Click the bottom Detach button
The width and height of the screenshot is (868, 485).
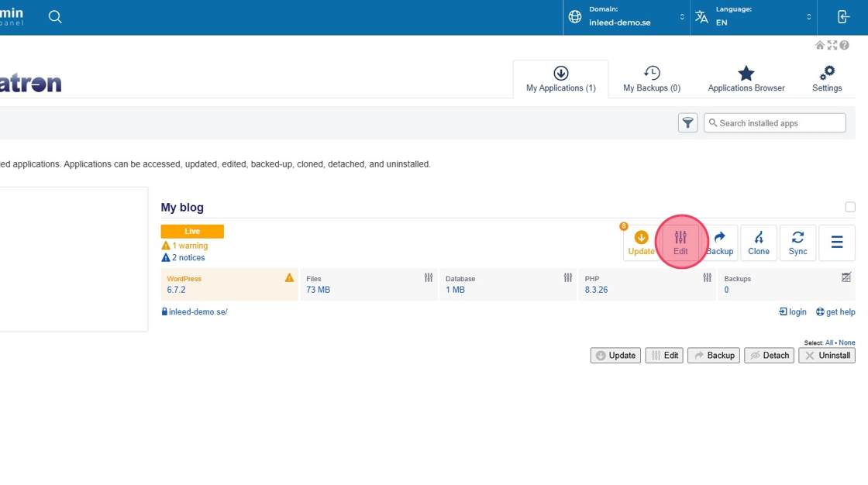point(769,356)
